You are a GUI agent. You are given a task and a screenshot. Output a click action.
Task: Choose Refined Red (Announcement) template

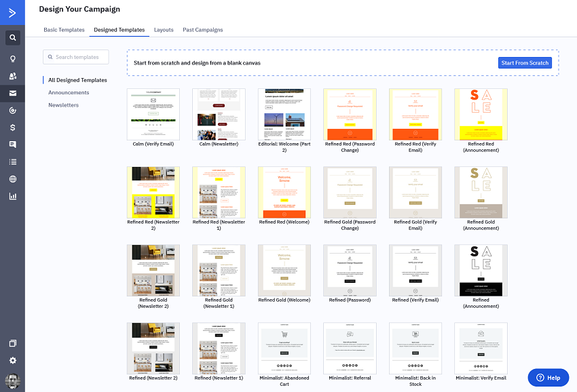pos(481,115)
